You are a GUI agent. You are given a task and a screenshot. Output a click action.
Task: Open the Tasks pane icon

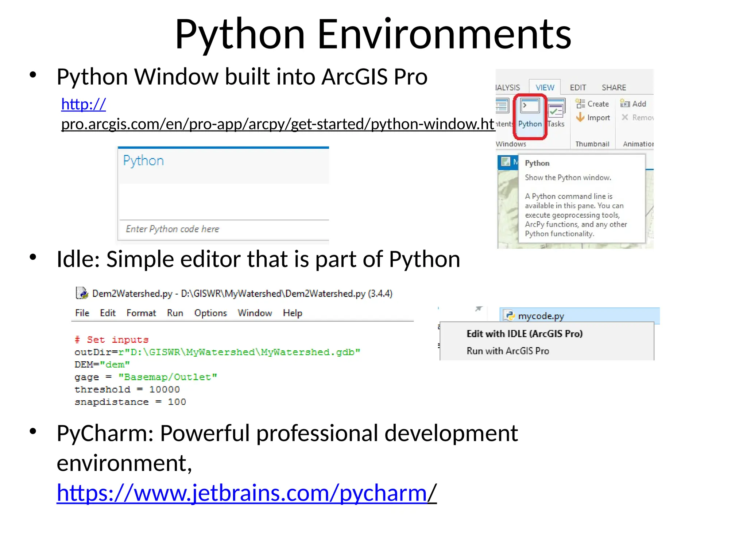[x=556, y=108]
